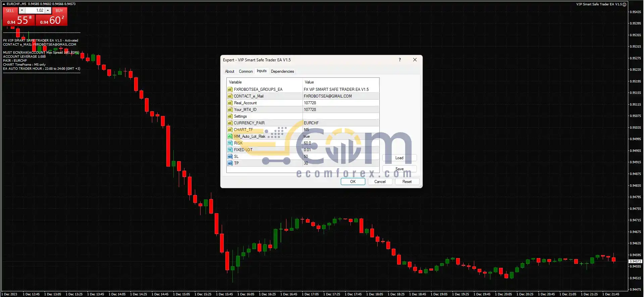Close the Expert dialog with X

pyautogui.click(x=415, y=60)
